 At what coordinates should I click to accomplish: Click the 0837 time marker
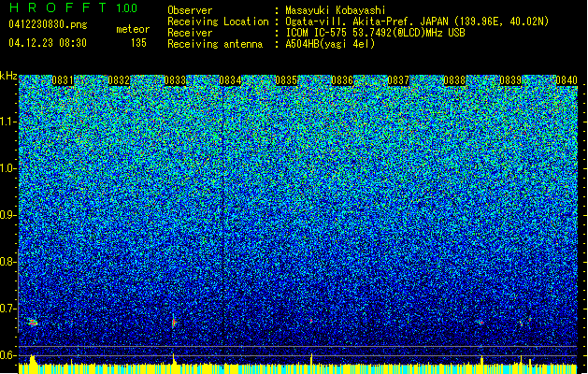pos(398,80)
